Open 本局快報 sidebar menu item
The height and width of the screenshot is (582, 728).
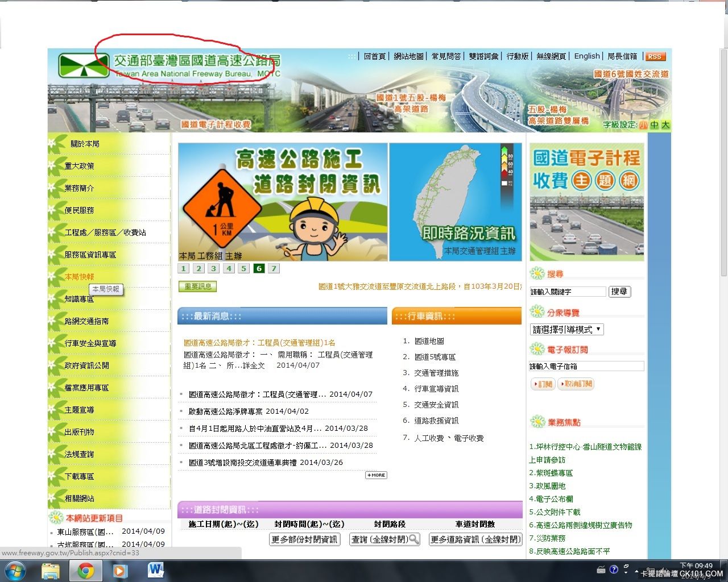coord(80,277)
